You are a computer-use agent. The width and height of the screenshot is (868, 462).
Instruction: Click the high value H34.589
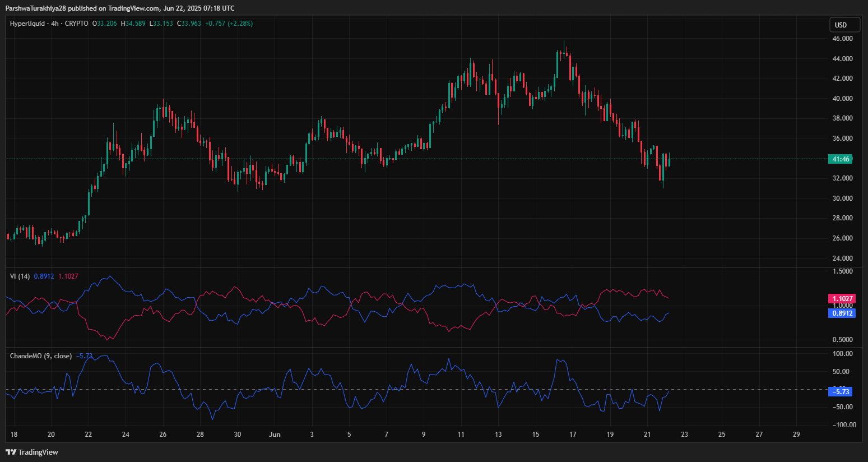tap(133, 24)
